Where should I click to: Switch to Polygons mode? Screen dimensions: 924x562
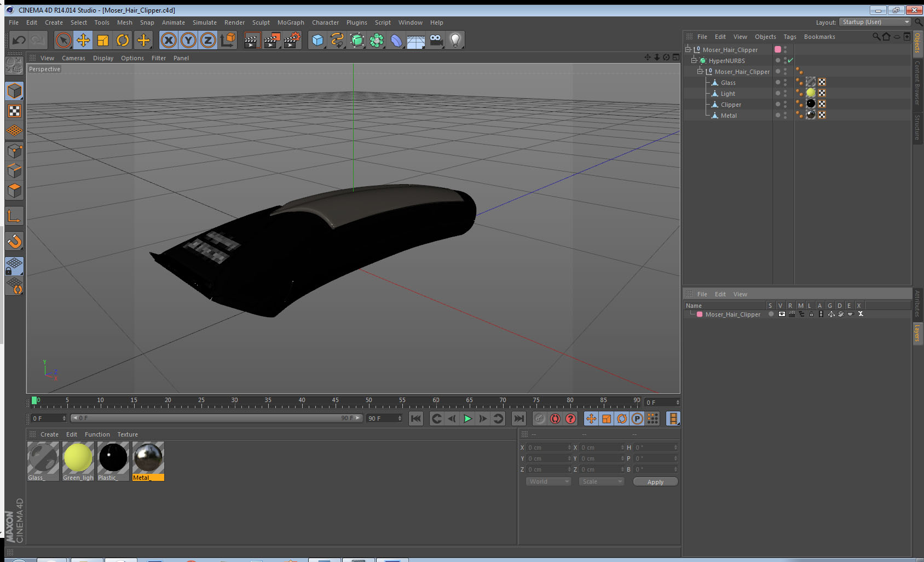click(14, 191)
